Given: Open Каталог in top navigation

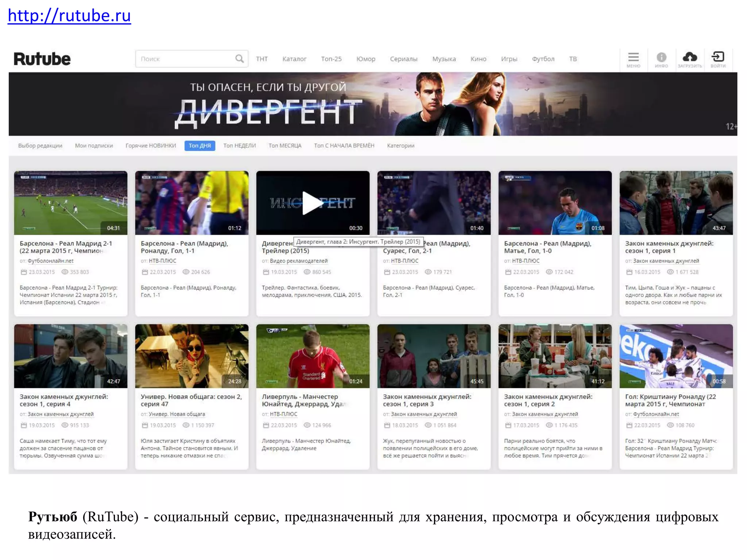Looking at the screenshot, I should pyautogui.click(x=294, y=59).
